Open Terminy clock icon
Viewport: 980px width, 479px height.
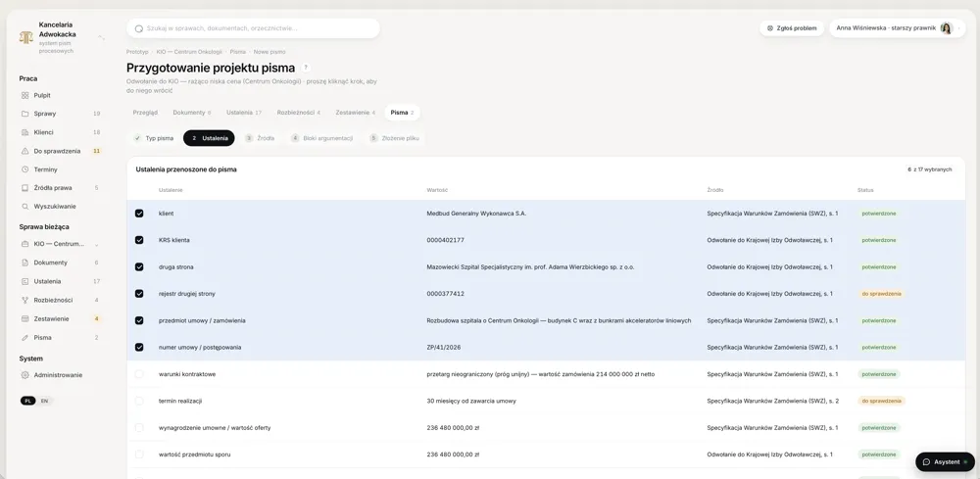(25, 169)
